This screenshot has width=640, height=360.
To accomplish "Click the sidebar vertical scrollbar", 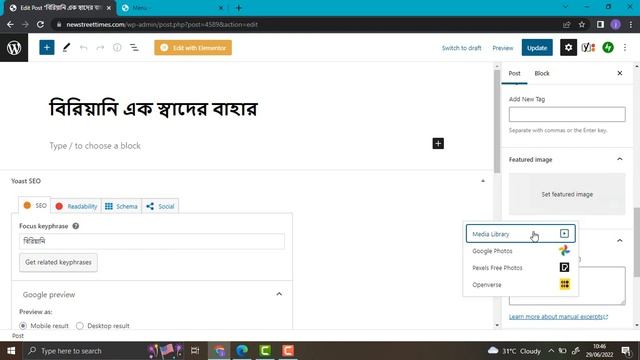I will tap(637, 242).
